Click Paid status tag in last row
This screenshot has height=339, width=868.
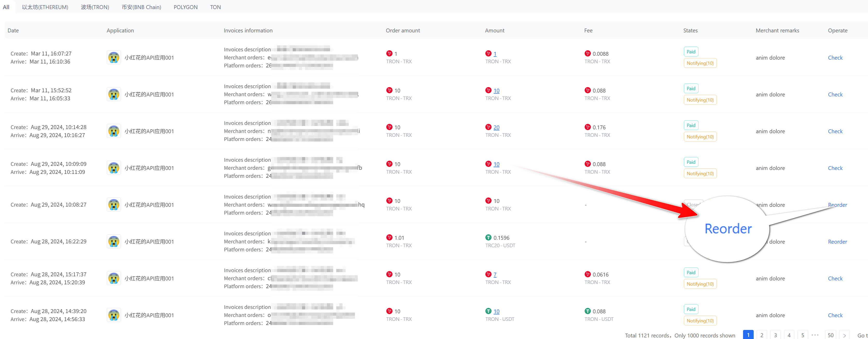click(691, 309)
